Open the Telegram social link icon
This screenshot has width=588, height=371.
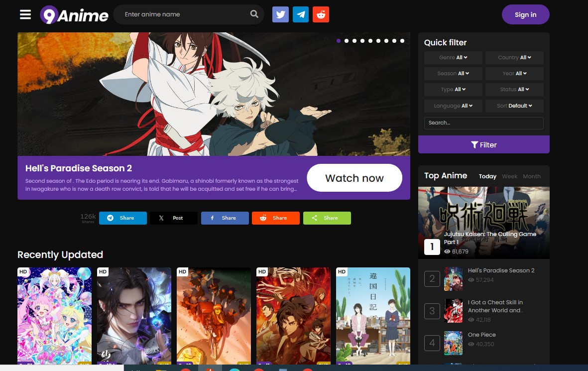click(x=301, y=14)
